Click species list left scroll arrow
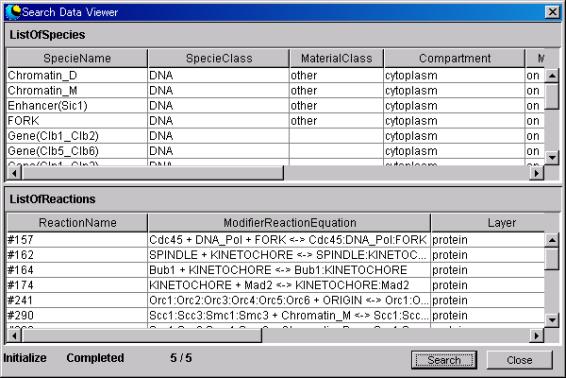 [x=14, y=174]
